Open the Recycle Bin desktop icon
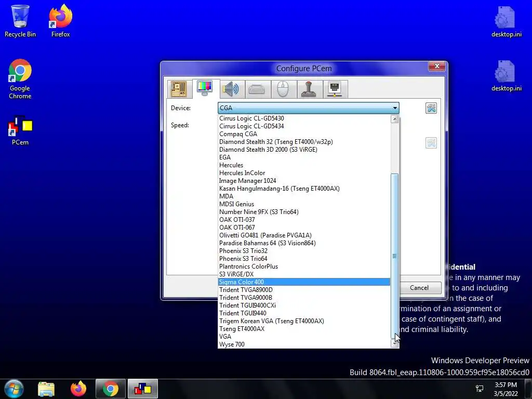This screenshot has height=399, width=532. pos(20,21)
